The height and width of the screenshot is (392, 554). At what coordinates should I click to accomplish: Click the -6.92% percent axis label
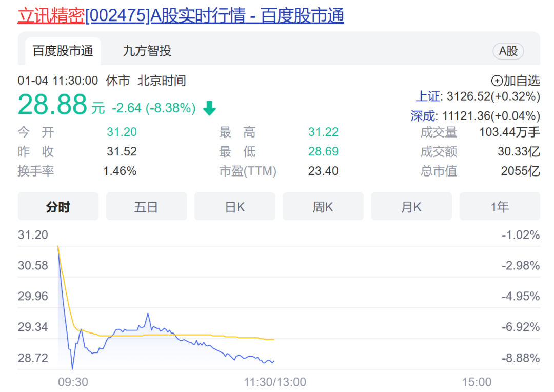coord(521,327)
